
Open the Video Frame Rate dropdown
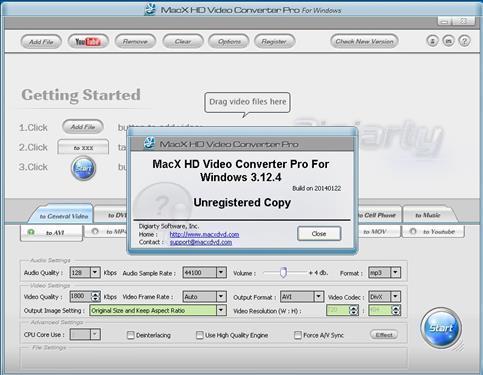pyautogui.click(x=221, y=296)
